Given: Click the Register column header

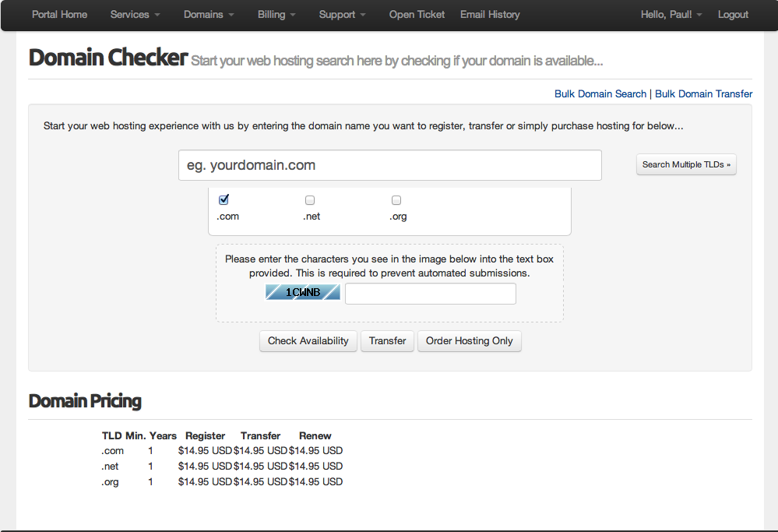Looking at the screenshot, I should pyautogui.click(x=205, y=435).
